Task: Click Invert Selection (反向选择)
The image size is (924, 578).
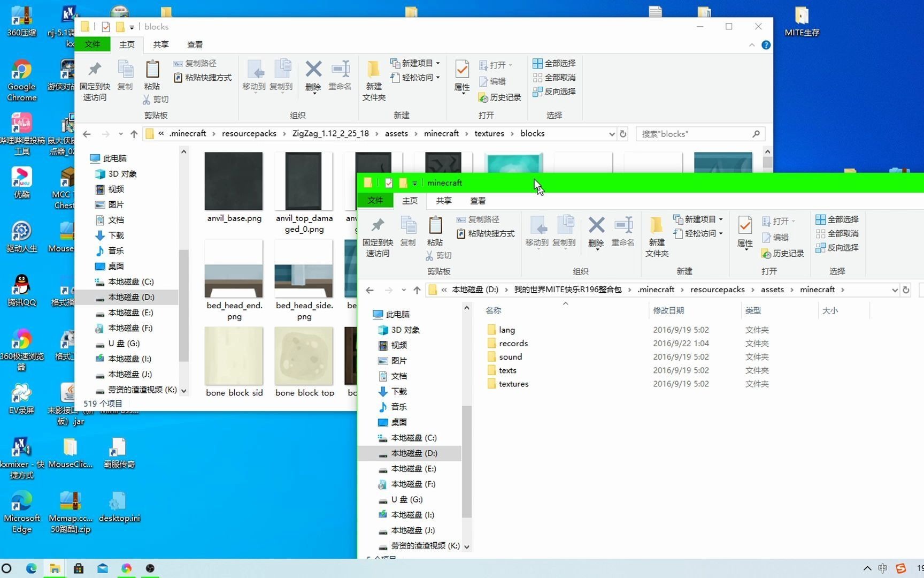Action: coord(555,91)
